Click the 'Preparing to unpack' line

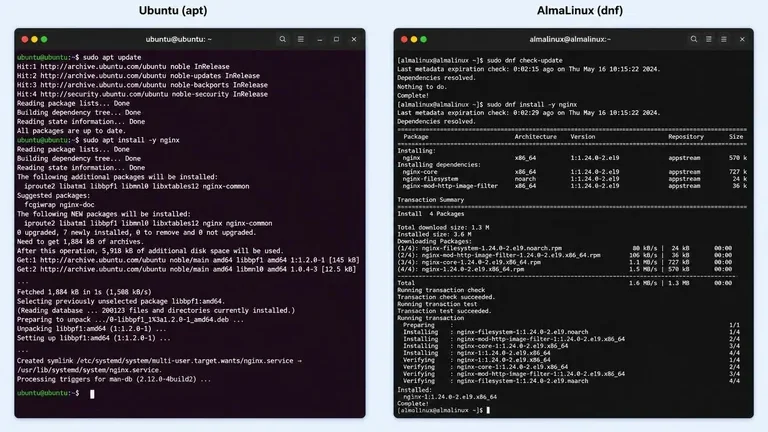point(130,320)
